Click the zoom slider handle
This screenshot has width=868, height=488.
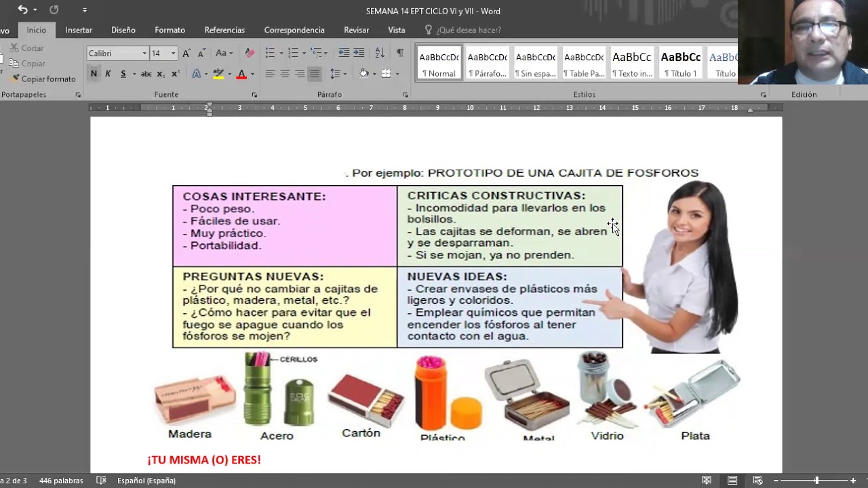click(816, 481)
